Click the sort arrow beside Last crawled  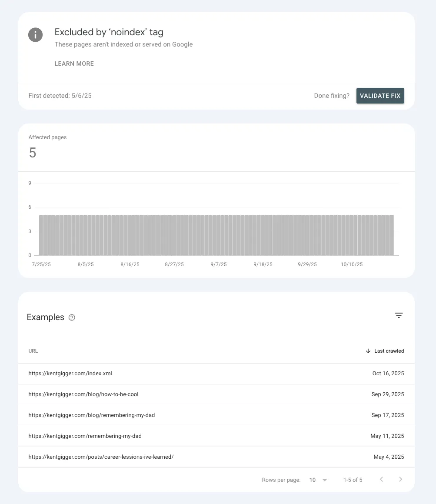tap(368, 351)
